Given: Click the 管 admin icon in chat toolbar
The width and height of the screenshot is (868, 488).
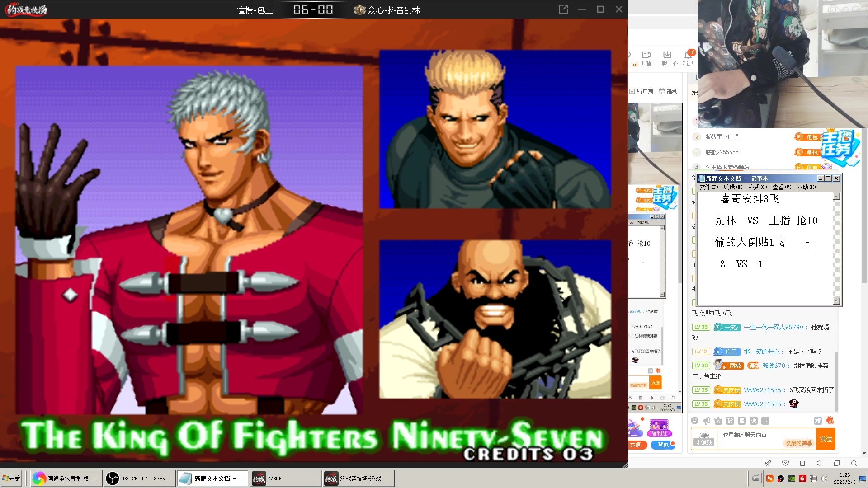Looking at the screenshot, I should (742, 421).
